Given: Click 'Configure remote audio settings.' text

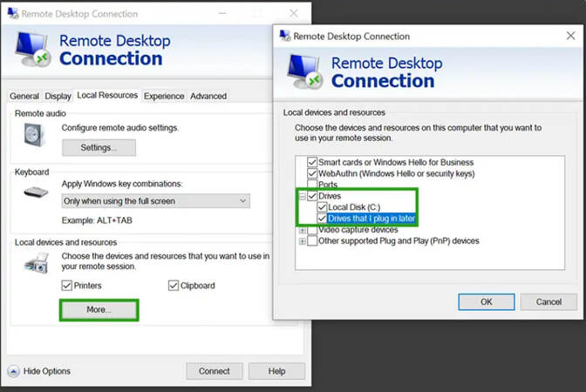Looking at the screenshot, I should pyautogui.click(x=120, y=128).
